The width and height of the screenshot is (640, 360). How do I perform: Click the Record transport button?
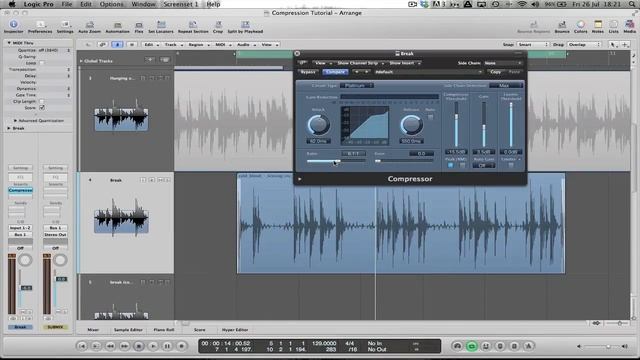[x=182, y=346]
